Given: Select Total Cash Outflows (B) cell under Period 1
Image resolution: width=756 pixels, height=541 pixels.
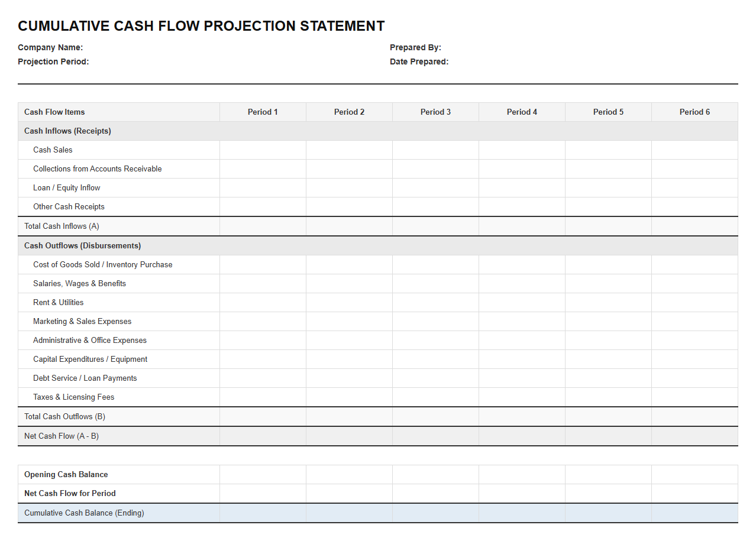Looking at the screenshot, I should (263, 416).
